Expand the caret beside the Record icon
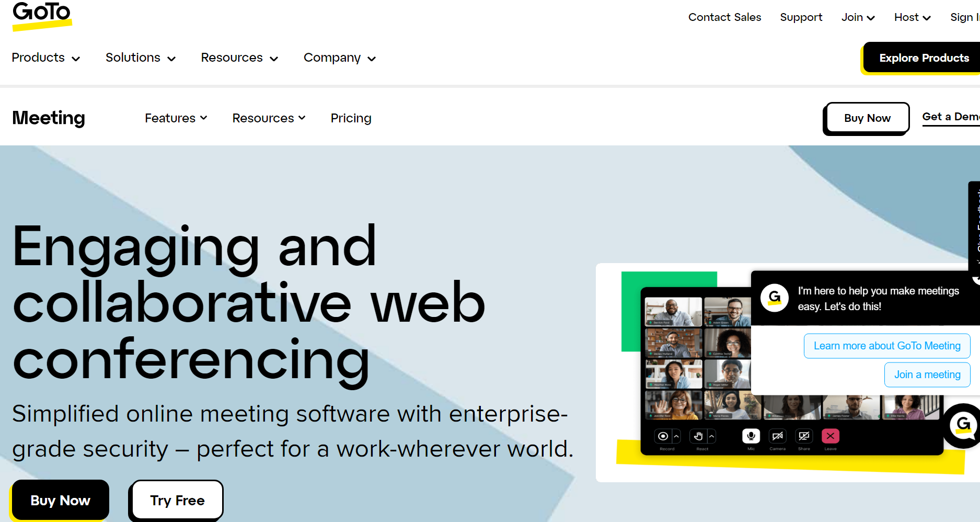Screen dimensions: 980x522 point(676,436)
